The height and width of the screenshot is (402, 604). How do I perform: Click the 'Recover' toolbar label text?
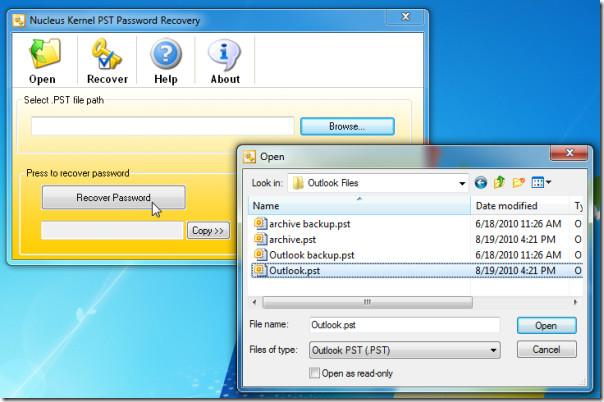tap(107, 79)
